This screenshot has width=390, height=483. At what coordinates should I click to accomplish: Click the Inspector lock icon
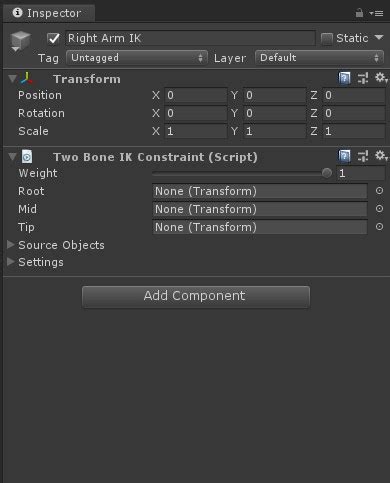[x=359, y=13]
